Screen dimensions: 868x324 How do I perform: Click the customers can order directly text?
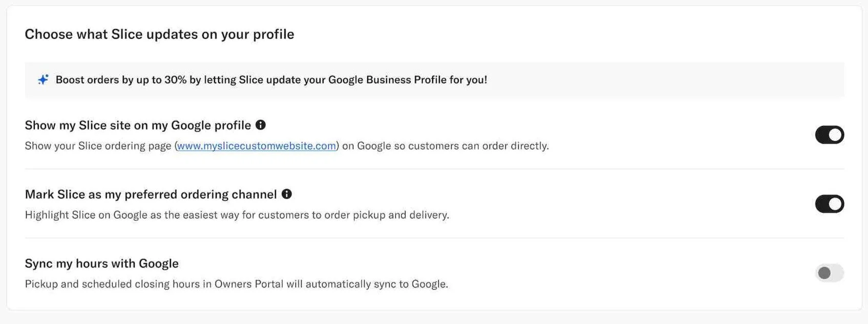click(461, 146)
